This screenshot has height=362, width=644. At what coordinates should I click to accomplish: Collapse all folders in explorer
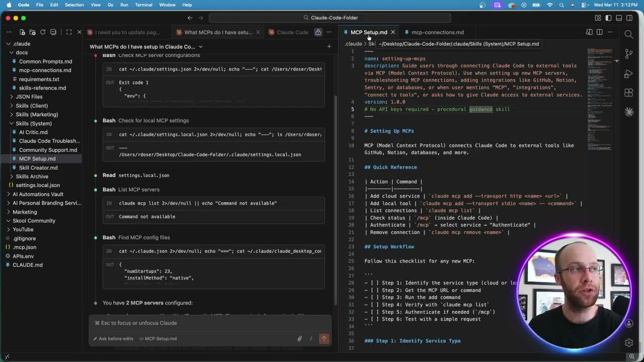tap(53, 32)
